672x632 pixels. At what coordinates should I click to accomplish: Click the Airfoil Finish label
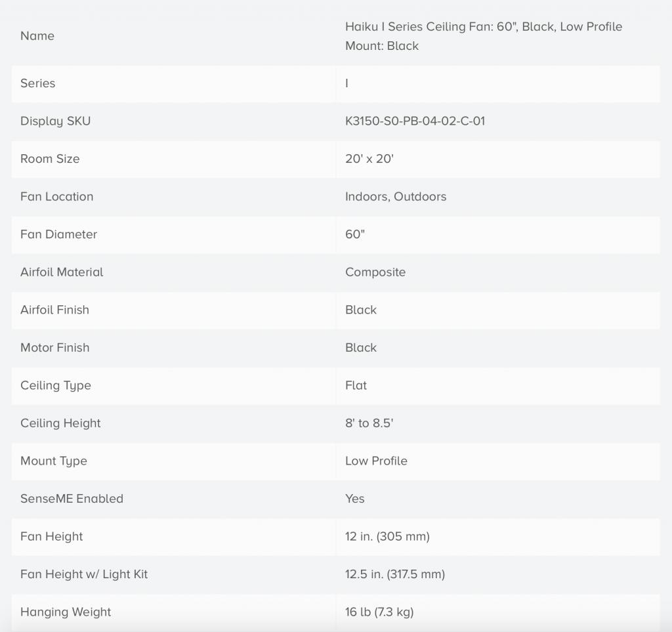coord(54,310)
